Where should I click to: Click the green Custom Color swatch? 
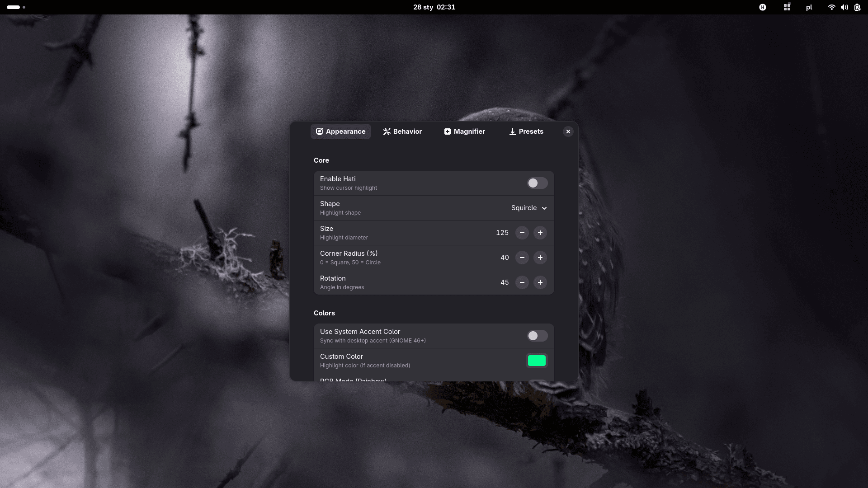pos(537,361)
